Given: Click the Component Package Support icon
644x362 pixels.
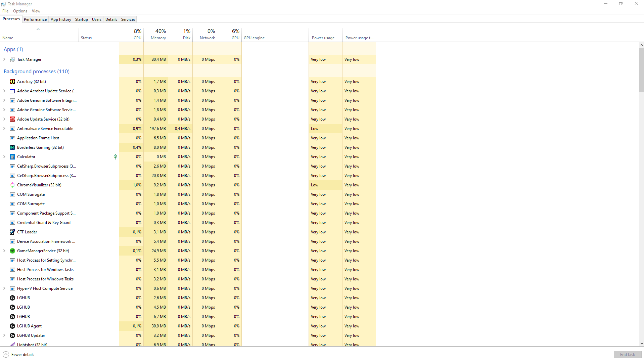Looking at the screenshot, I should (x=12, y=213).
